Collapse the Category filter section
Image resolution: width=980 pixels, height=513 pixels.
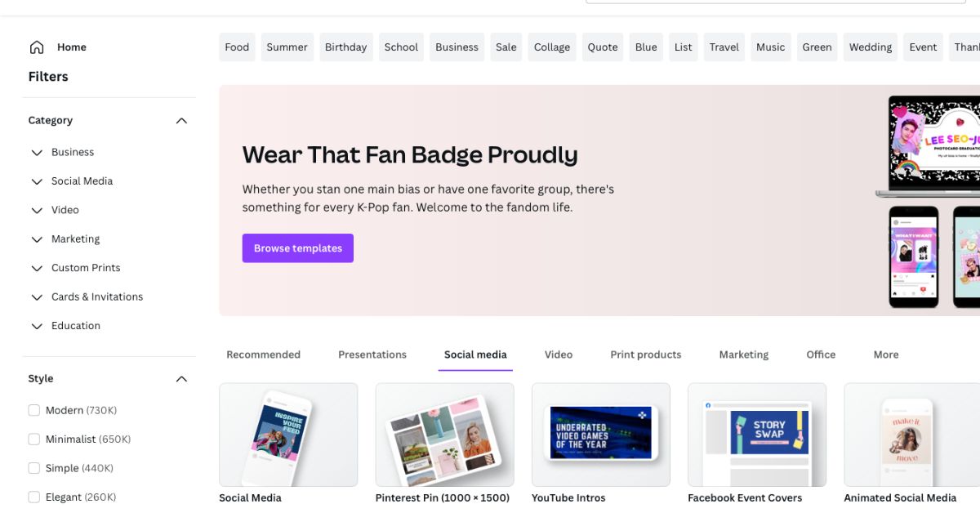(x=181, y=119)
